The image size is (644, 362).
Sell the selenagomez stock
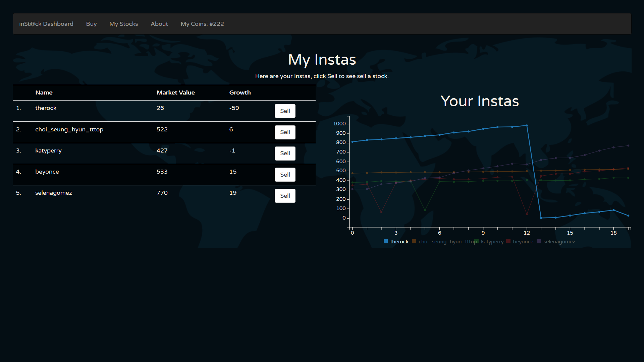coord(285,196)
